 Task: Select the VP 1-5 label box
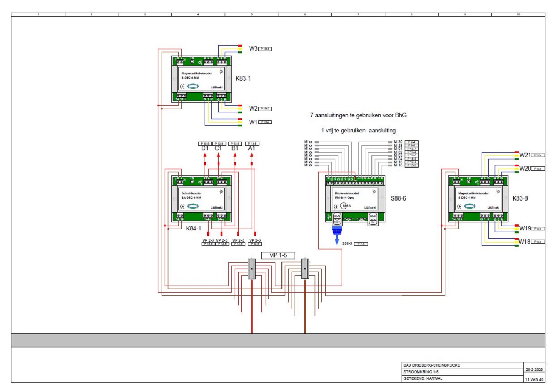click(x=278, y=255)
